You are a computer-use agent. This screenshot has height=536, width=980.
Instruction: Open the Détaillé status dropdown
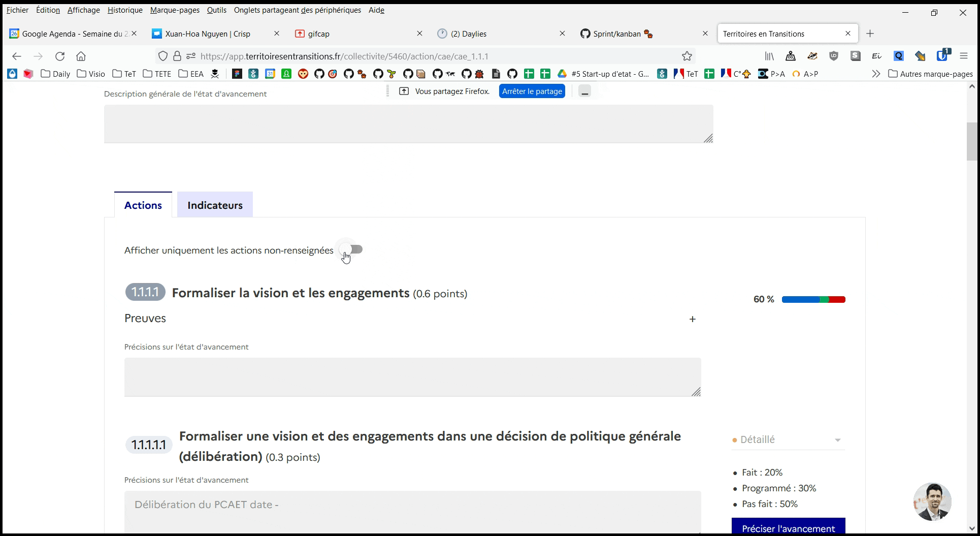click(787, 440)
